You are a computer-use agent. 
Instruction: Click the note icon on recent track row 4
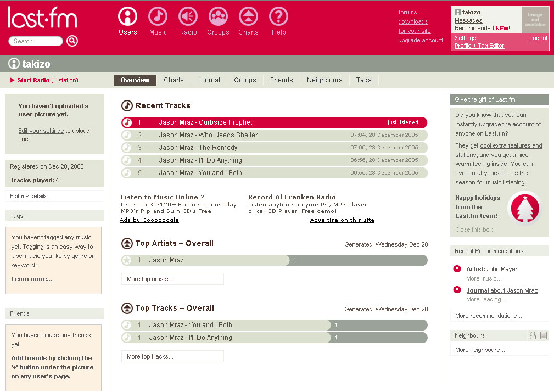tap(127, 160)
